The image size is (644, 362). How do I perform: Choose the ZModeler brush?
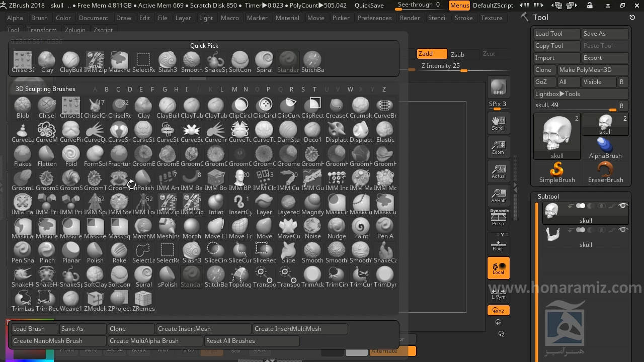coord(95,301)
